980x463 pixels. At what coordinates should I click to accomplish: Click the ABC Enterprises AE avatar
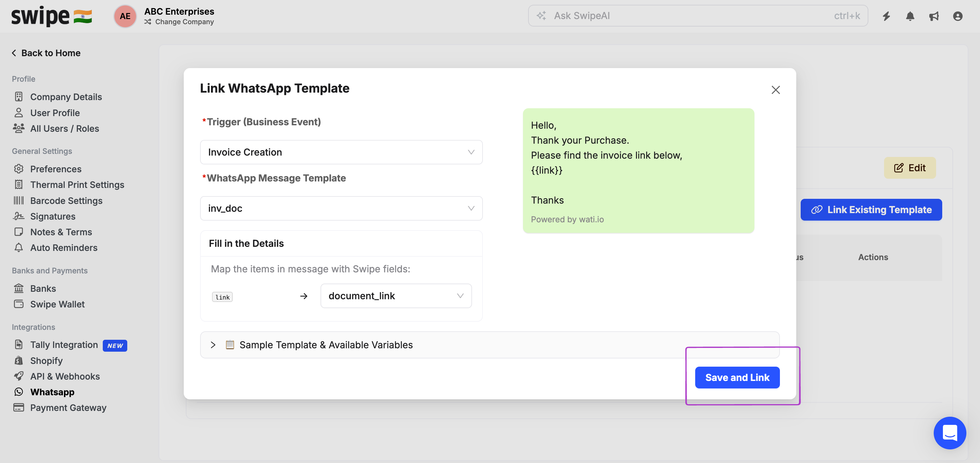point(125,16)
